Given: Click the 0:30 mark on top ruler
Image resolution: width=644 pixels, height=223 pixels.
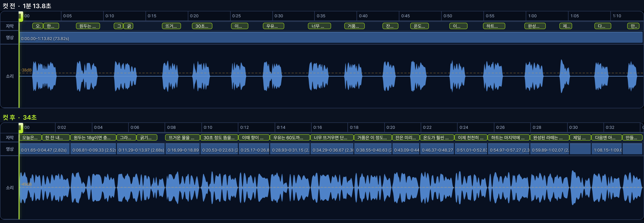Looking at the screenshot, I should coord(279,16).
